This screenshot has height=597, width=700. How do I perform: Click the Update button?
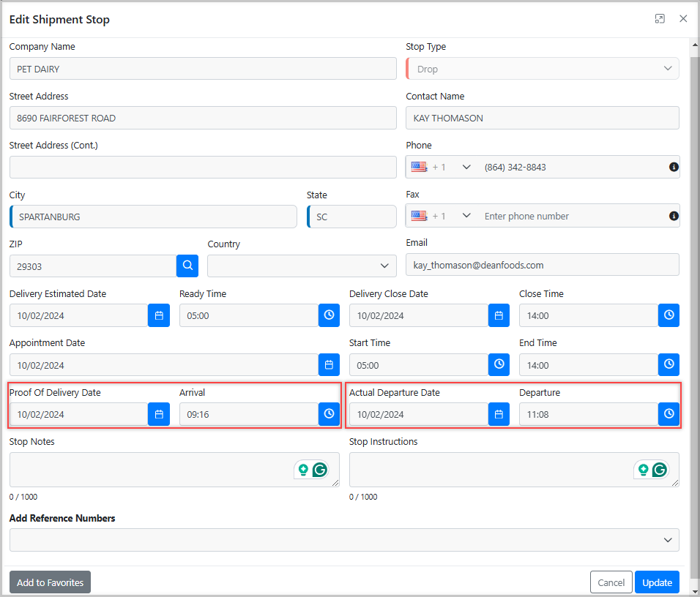pyautogui.click(x=657, y=582)
